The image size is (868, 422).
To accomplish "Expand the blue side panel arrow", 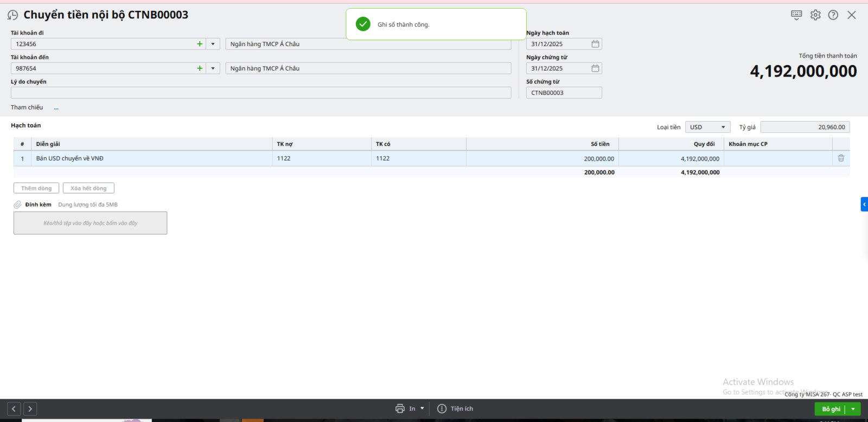I will pos(864,204).
